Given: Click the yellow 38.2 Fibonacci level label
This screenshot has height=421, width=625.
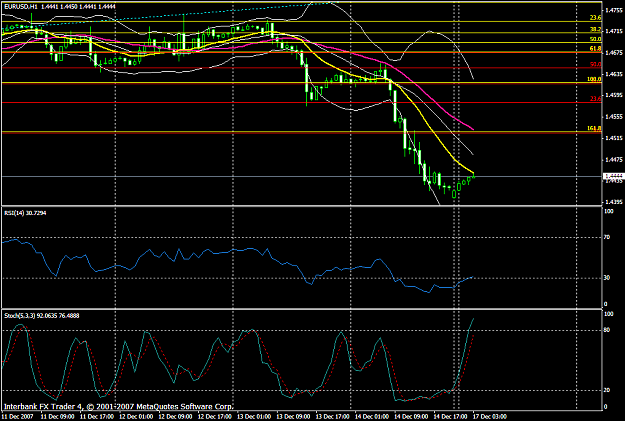Looking at the screenshot, I should coord(596,29).
